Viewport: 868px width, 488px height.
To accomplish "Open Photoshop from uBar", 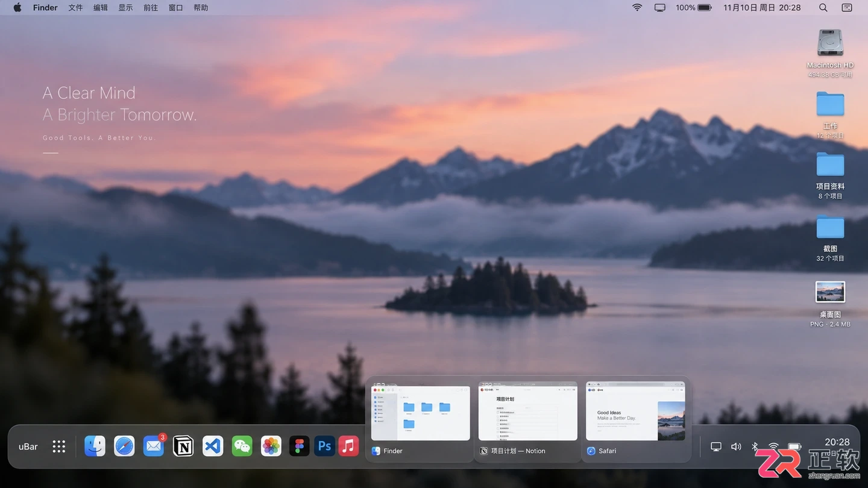I will [x=325, y=446].
